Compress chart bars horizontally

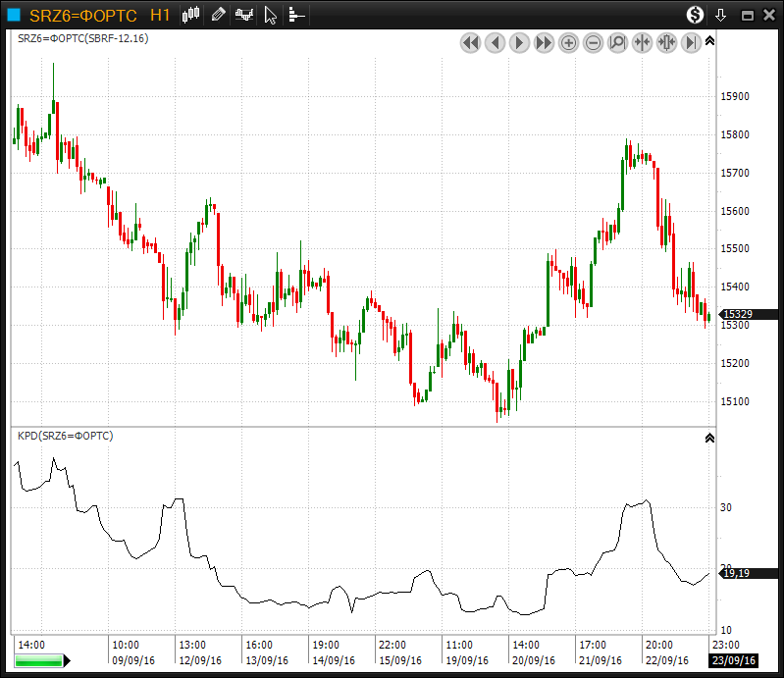click(642, 42)
